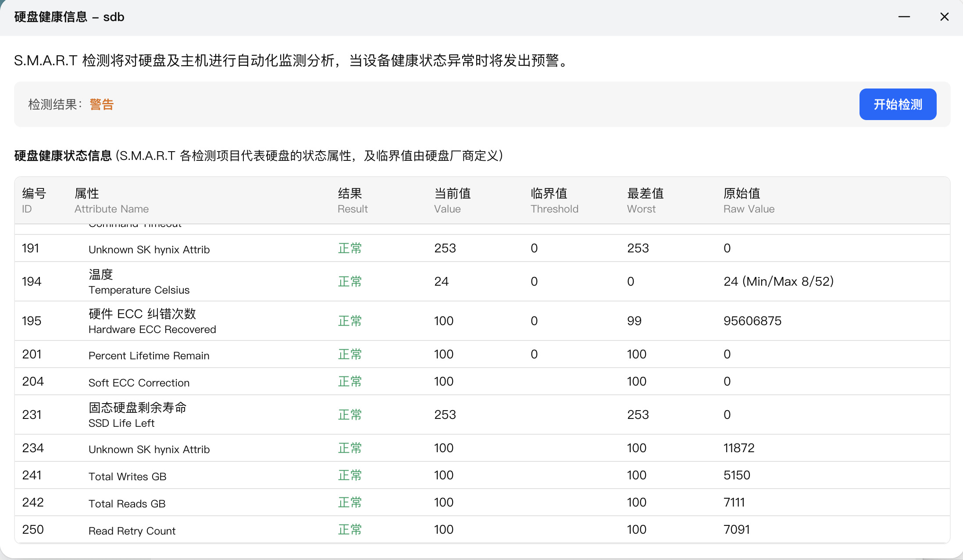Viewport: 963px width, 560px height.
Task: Click the Percent Lifetime Remain attribute
Action: [x=149, y=355]
